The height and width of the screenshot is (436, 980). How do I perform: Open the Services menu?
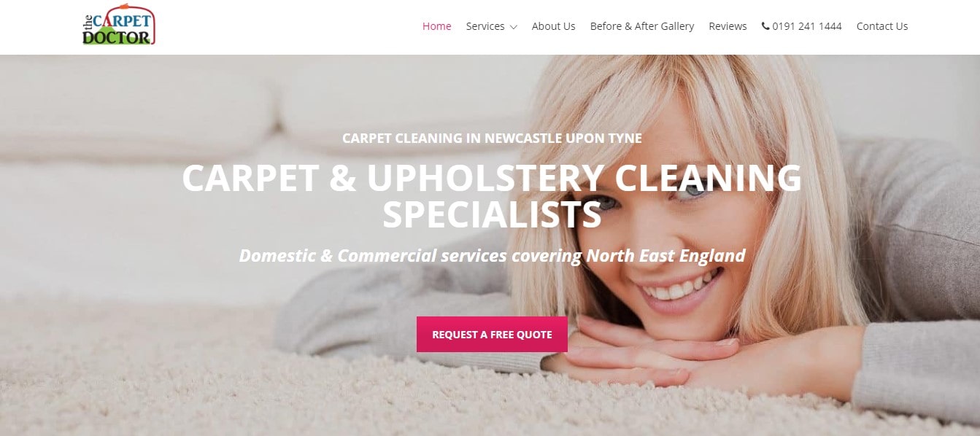tap(485, 26)
